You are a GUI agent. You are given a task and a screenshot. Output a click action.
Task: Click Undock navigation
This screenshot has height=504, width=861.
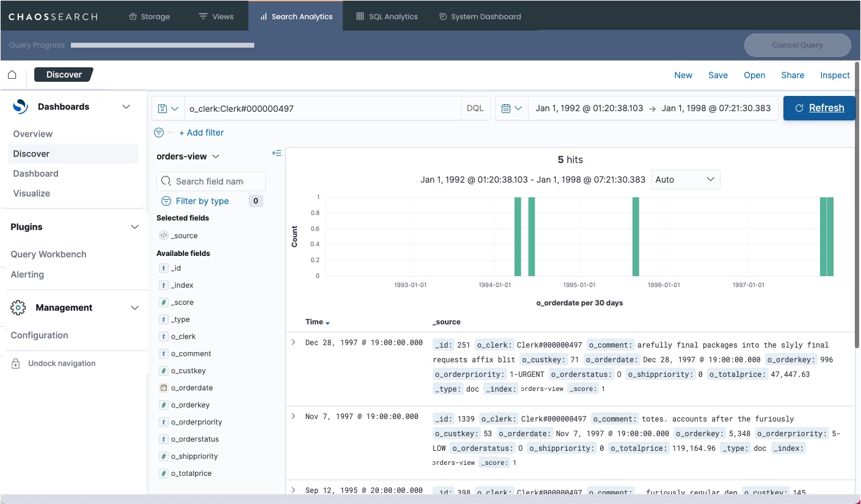tap(62, 363)
